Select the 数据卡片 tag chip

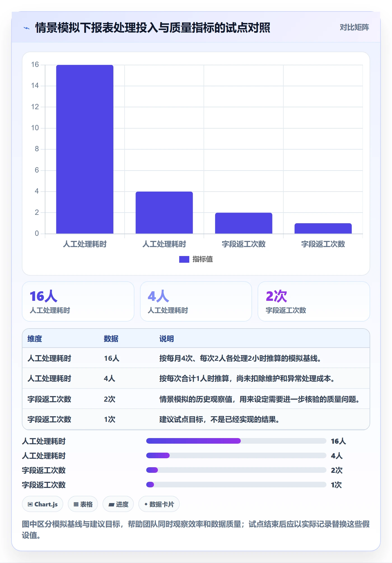[159, 504]
